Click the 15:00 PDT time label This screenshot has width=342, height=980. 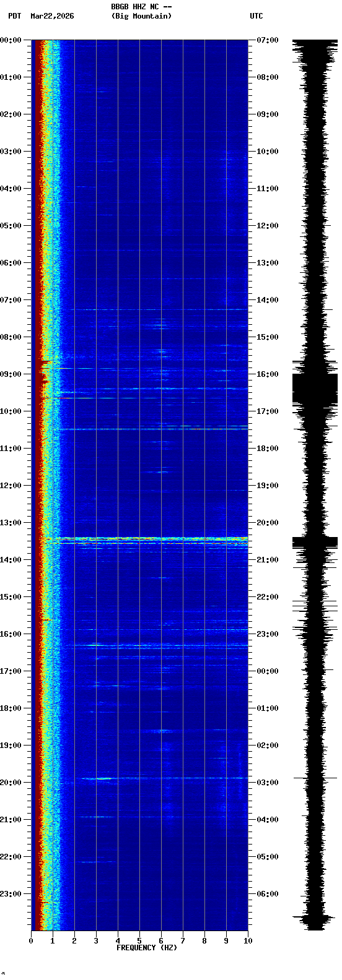pos(11,597)
